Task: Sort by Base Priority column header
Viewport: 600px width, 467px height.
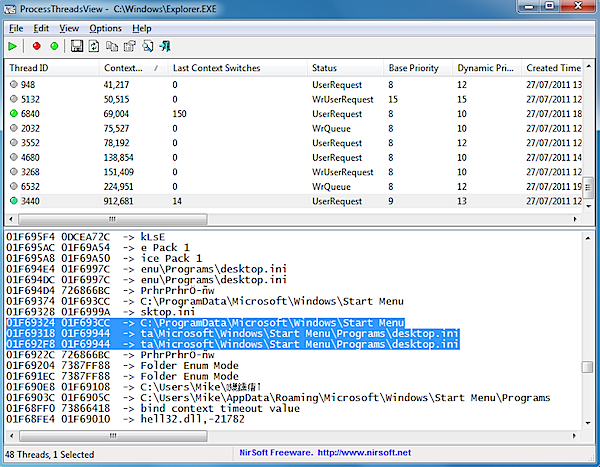Action: click(x=418, y=68)
